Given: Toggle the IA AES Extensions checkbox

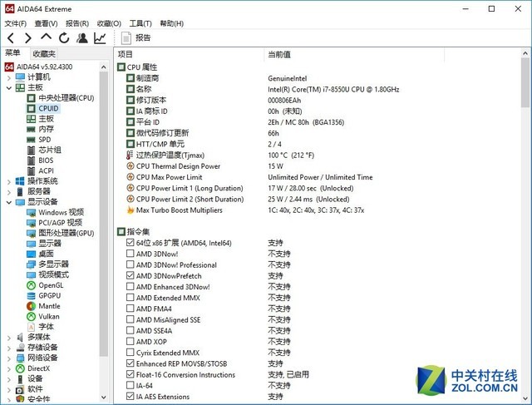Looking at the screenshot, I should pyautogui.click(x=131, y=397).
